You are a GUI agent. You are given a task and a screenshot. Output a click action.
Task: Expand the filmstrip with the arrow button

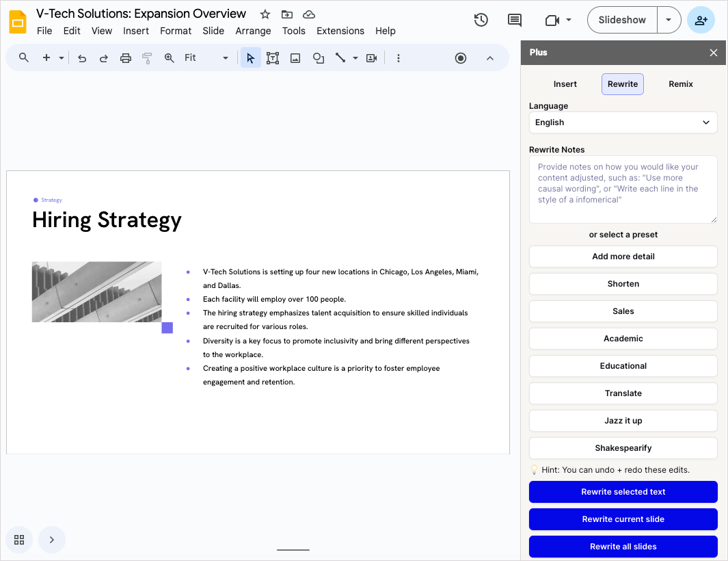pos(51,540)
